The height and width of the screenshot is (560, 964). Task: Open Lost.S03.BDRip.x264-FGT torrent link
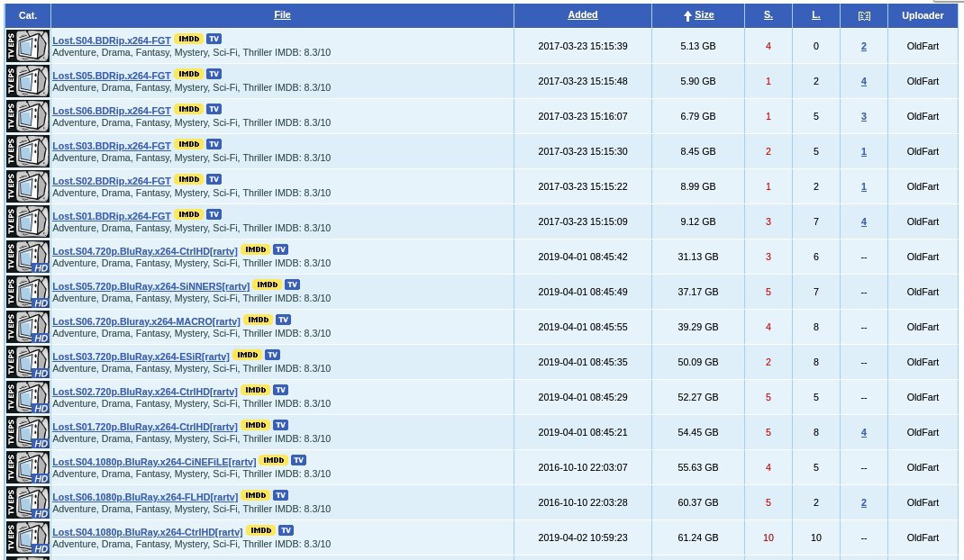point(112,146)
